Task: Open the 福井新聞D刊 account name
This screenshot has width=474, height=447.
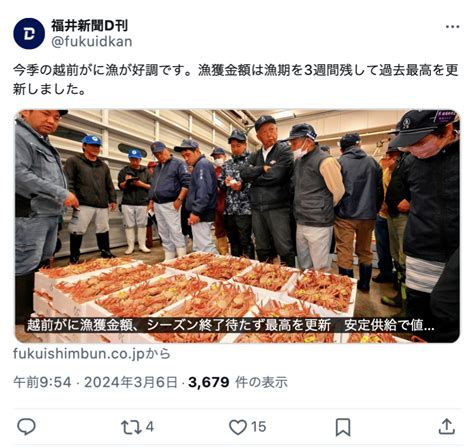Action: coord(89,26)
